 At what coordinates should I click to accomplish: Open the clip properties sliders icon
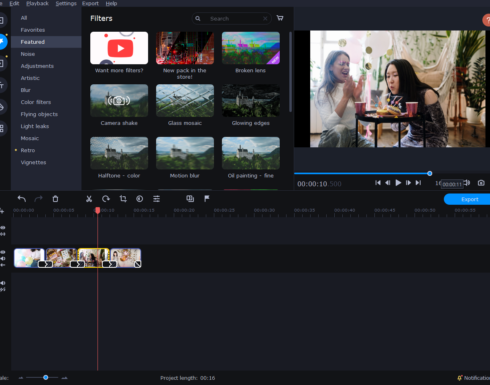pos(156,199)
